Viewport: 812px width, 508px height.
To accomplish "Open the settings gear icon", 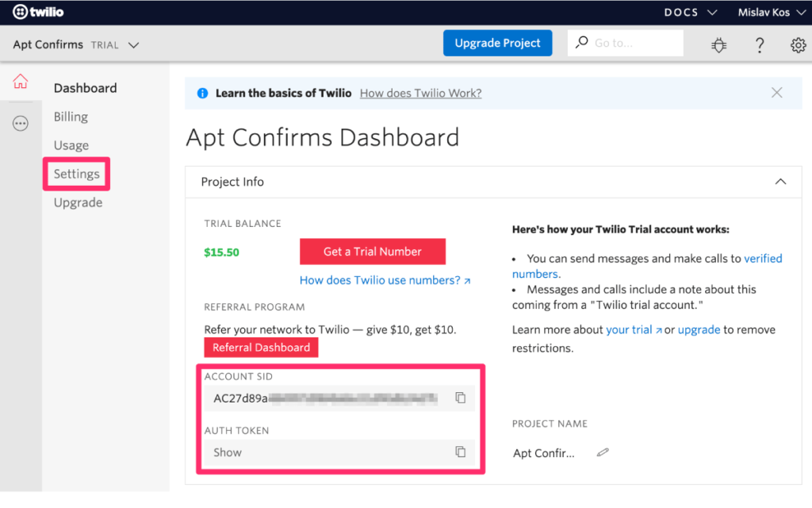I will (x=798, y=45).
